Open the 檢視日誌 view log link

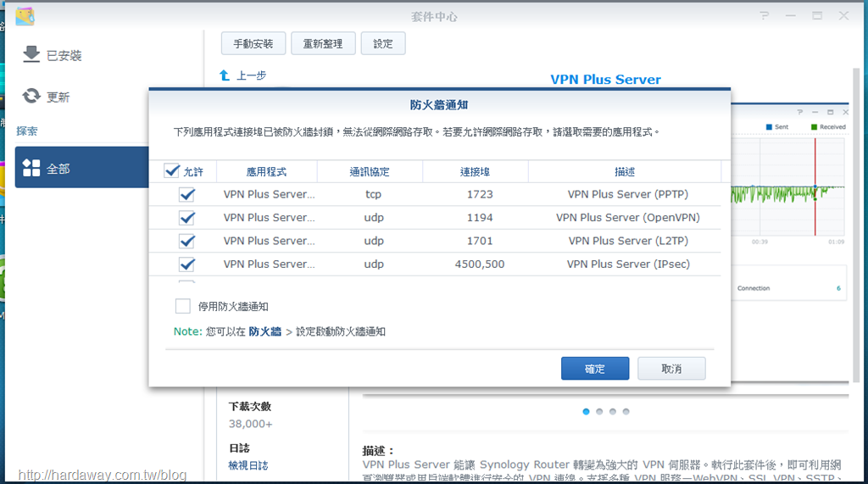click(x=248, y=465)
